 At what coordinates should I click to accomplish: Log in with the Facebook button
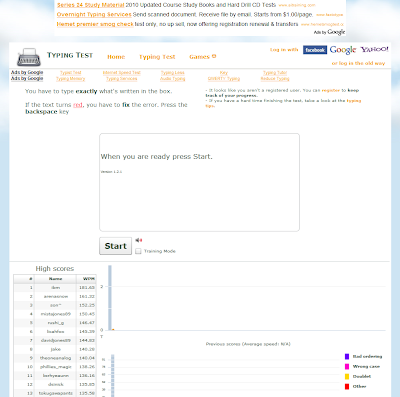coord(315,50)
